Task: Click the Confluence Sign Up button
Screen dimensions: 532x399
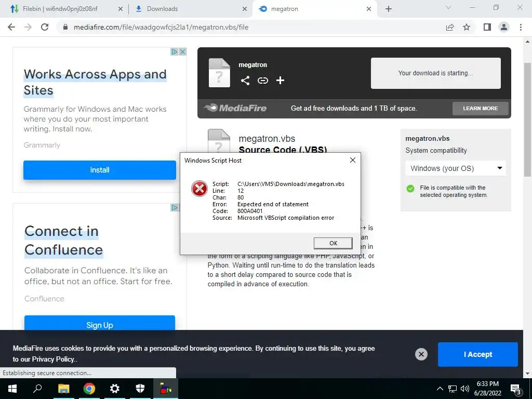Action: coord(99,323)
